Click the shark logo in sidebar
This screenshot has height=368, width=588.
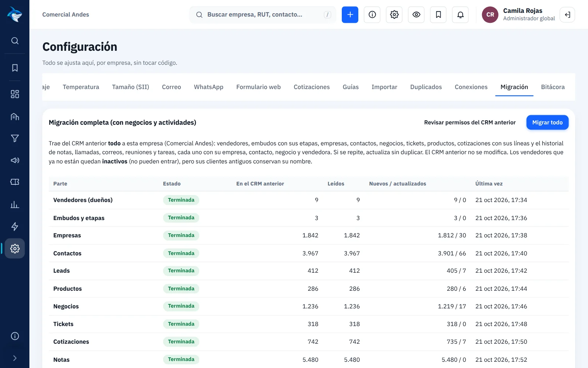[x=14, y=14]
